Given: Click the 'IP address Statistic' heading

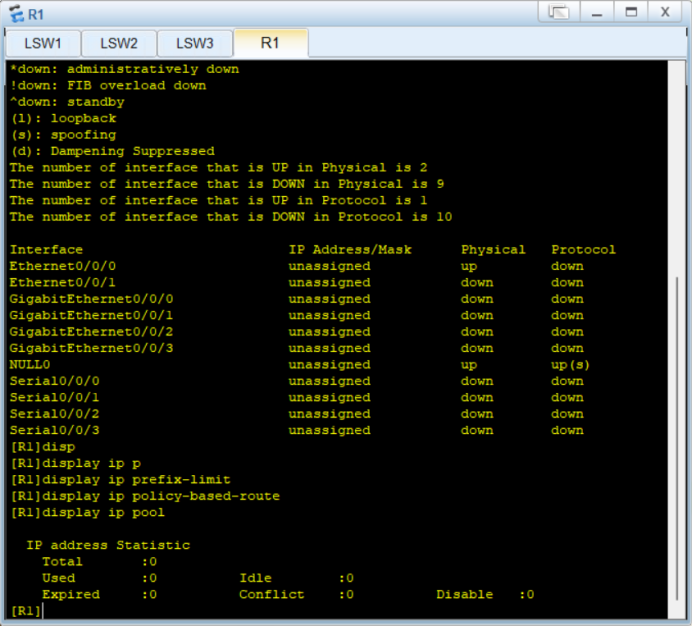Looking at the screenshot, I should [108, 545].
